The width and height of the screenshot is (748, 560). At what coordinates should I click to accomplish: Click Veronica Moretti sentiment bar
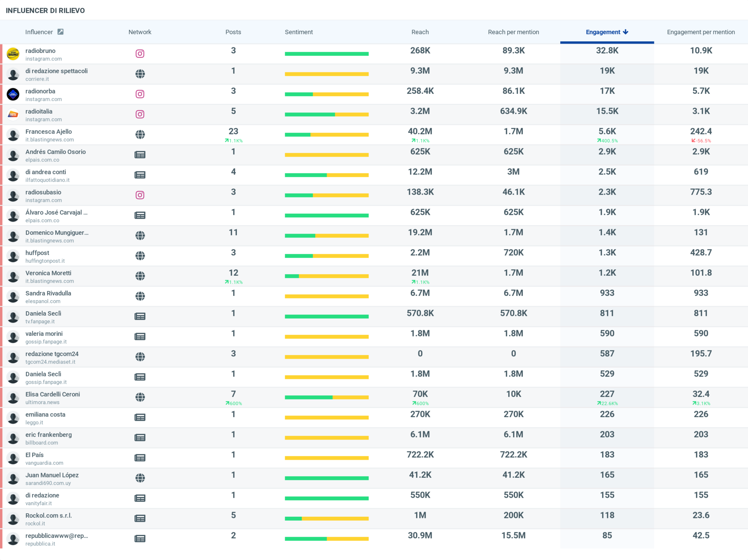point(326,276)
